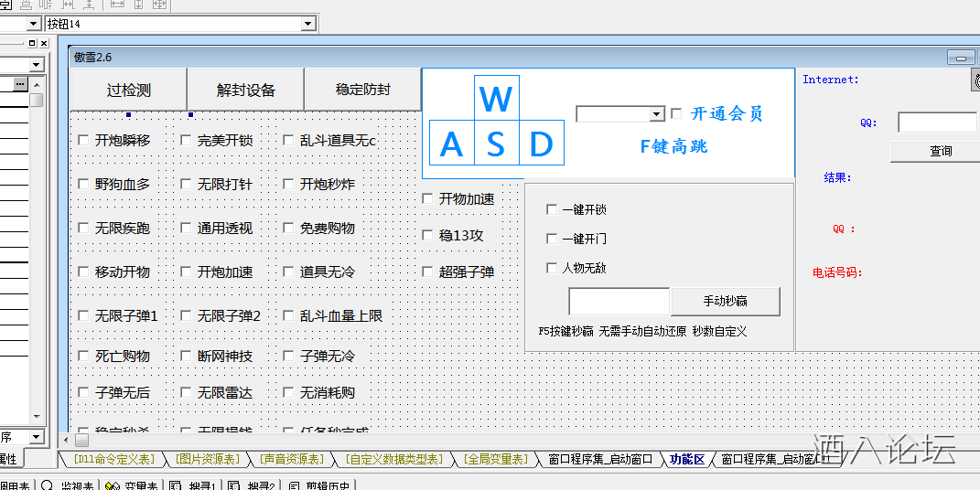This screenshot has height=490, width=980.
Task: Click the equal-height alignment toolbar icon
Action: tap(138, 5)
